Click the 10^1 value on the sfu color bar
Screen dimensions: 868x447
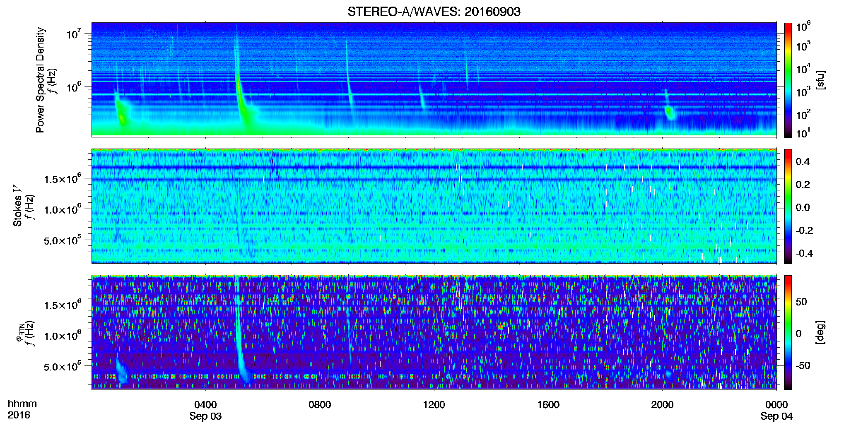click(803, 133)
